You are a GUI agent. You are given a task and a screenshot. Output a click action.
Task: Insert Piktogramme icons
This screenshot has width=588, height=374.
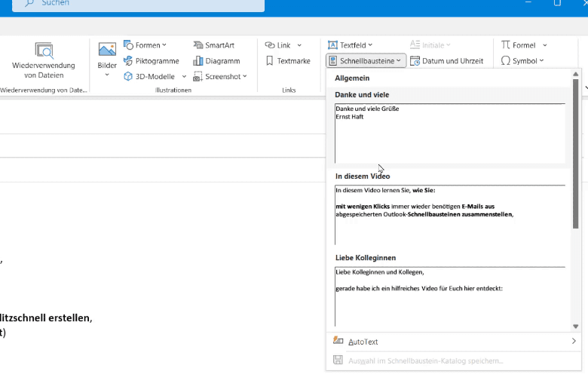152,61
